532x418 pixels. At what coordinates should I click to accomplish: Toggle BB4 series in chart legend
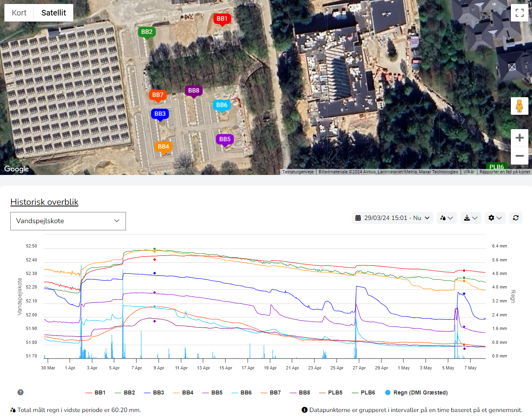(183, 393)
